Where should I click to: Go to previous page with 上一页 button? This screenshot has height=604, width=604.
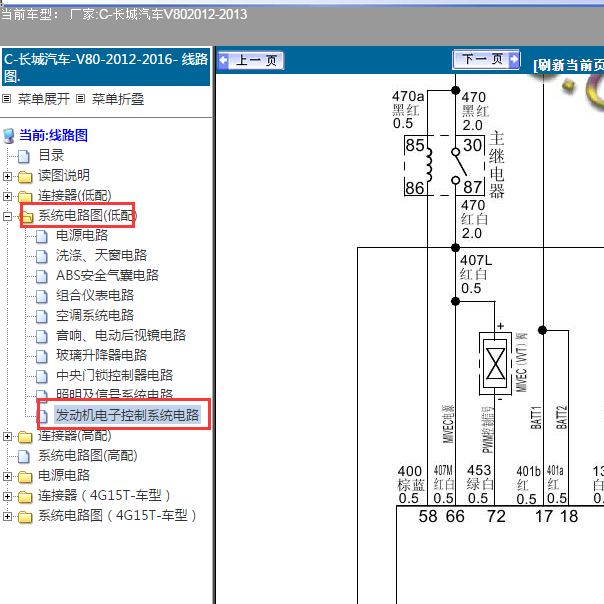(x=251, y=60)
